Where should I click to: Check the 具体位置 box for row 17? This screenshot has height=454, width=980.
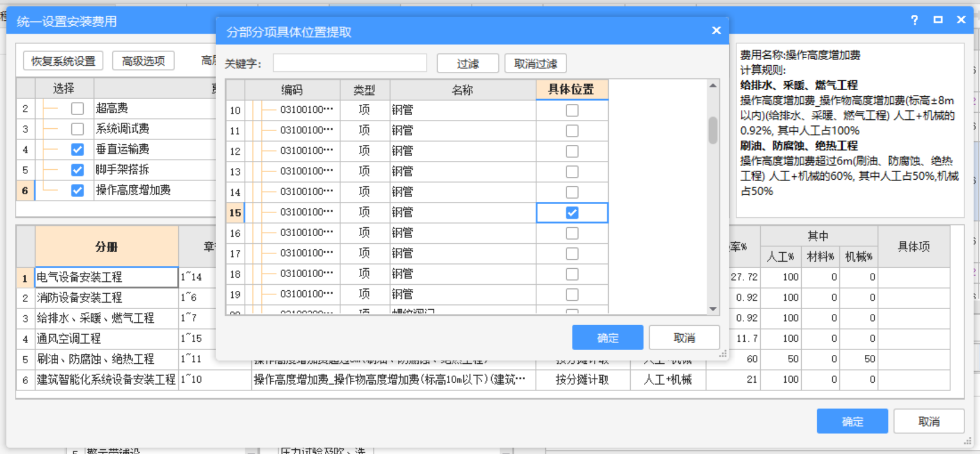[572, 253]
